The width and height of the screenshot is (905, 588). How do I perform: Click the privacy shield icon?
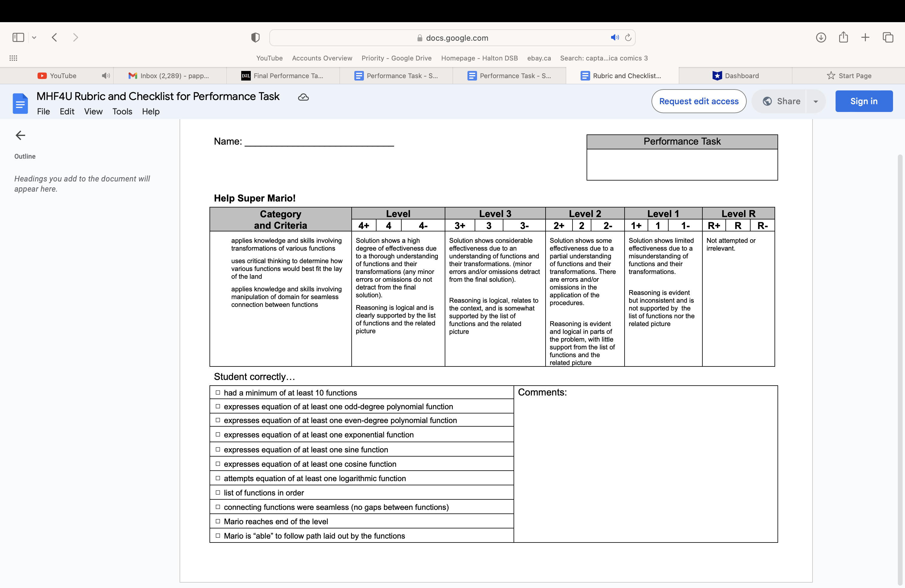click(255, 37)
